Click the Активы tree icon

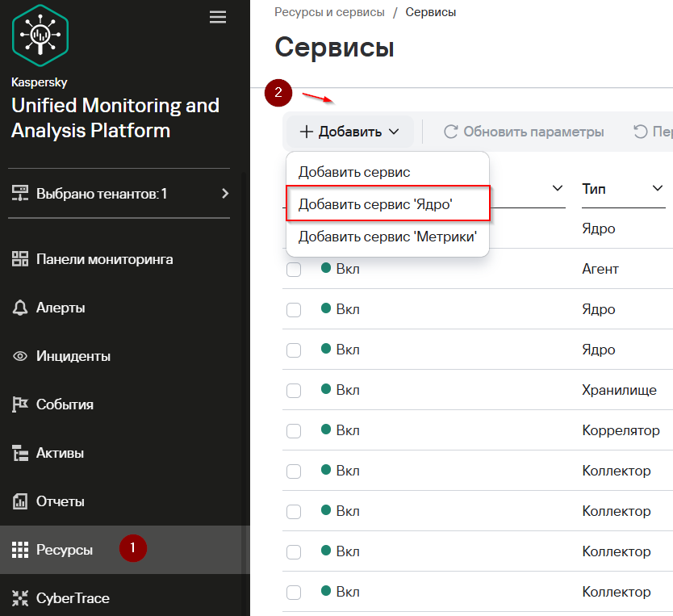tap(19, 453)
